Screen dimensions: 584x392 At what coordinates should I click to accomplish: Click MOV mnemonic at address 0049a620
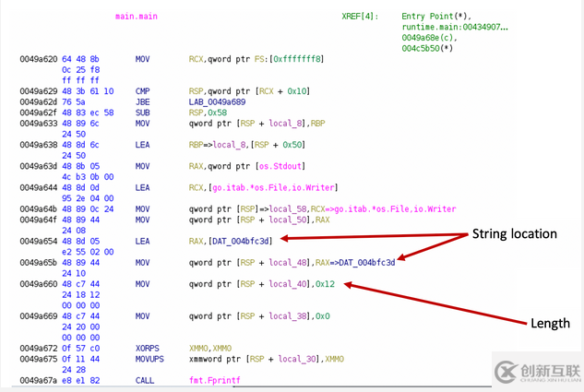coord(143,59)
